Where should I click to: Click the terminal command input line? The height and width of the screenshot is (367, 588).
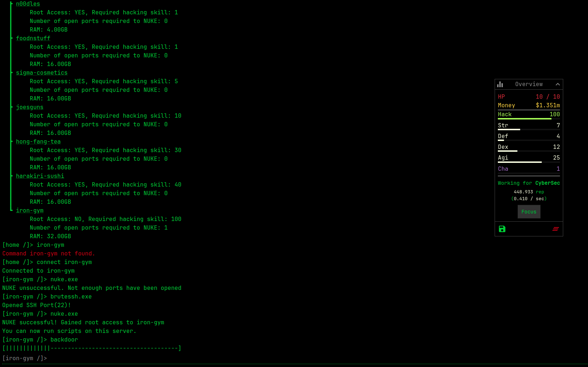pyautogui.click(x=294, y=358)
